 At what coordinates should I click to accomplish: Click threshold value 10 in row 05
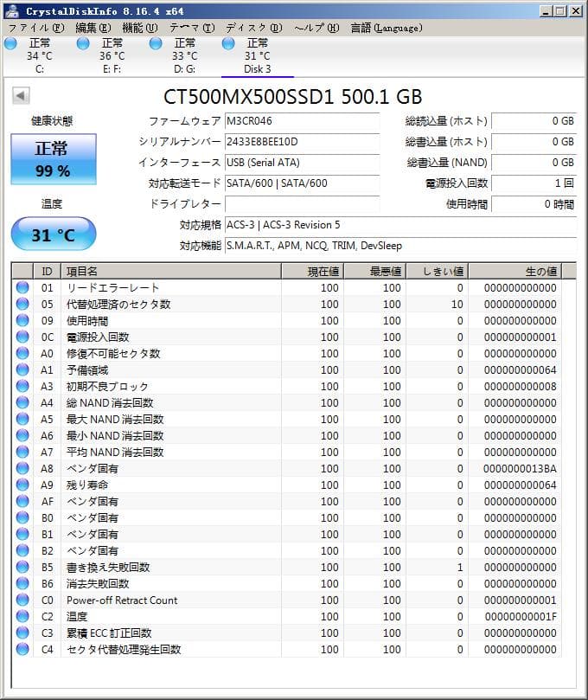pos(457,305)
